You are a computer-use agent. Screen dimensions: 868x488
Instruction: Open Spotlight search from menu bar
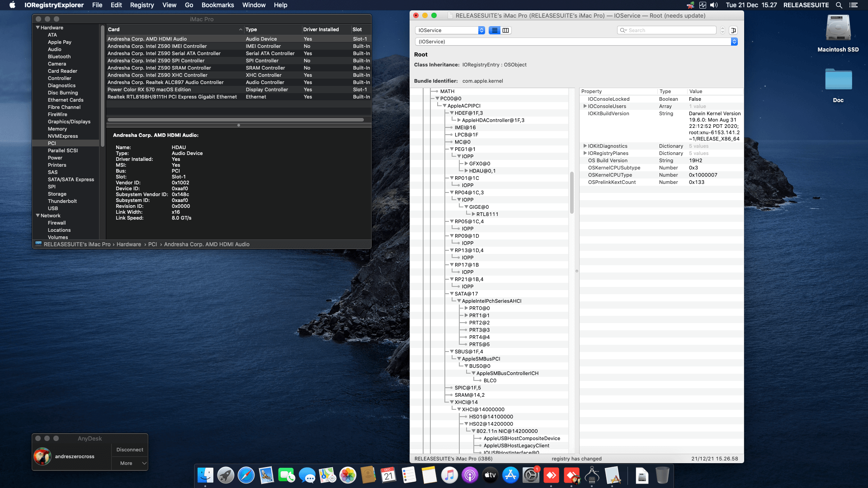click(x=839, y=5)
